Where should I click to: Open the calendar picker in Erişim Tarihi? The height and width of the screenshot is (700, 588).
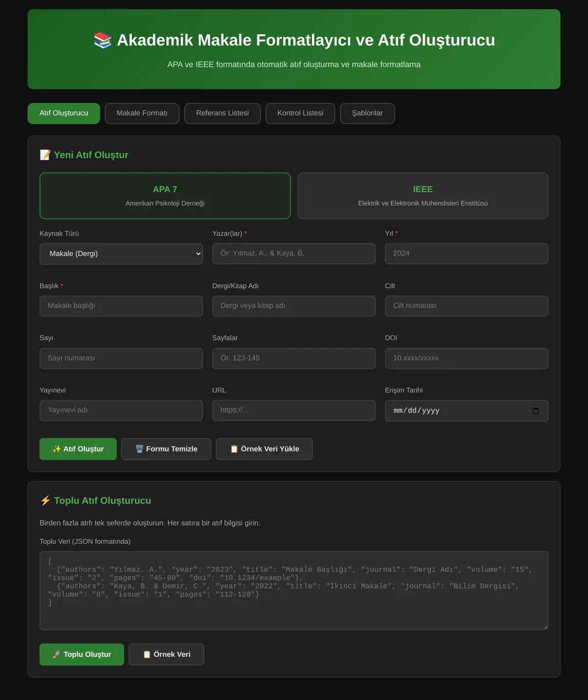[536, 411]
